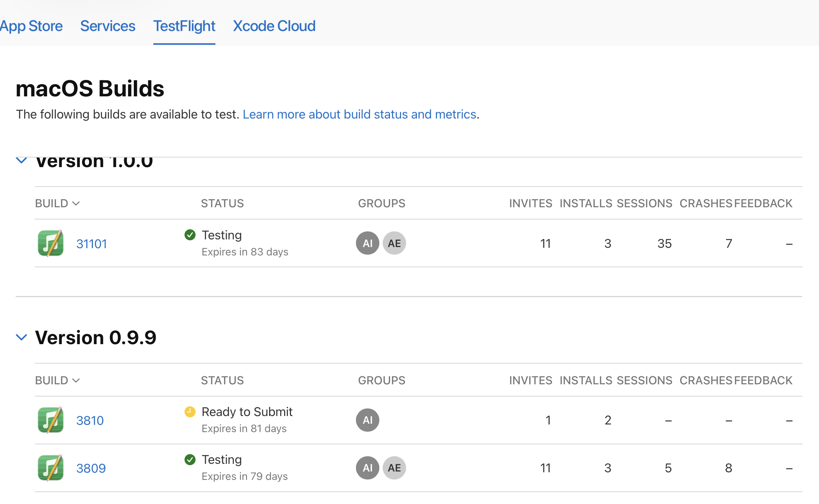Image resolution: width=819 pixels, height=504 pixels.
Task: Switch to the Services tab
Action: 107,26
